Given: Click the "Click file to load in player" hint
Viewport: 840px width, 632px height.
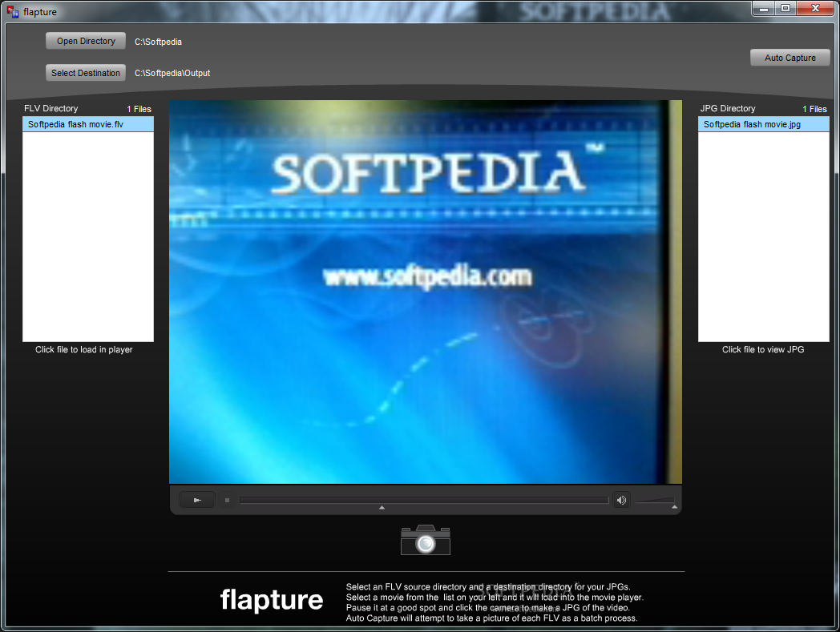Looking at the screenshot, I should pos(83,349).
